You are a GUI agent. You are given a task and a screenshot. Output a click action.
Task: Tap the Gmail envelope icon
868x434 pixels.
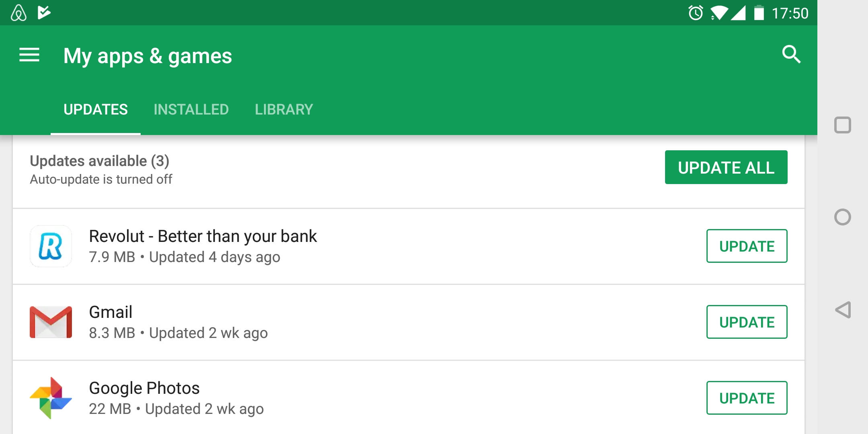click(x=51, y=322)
